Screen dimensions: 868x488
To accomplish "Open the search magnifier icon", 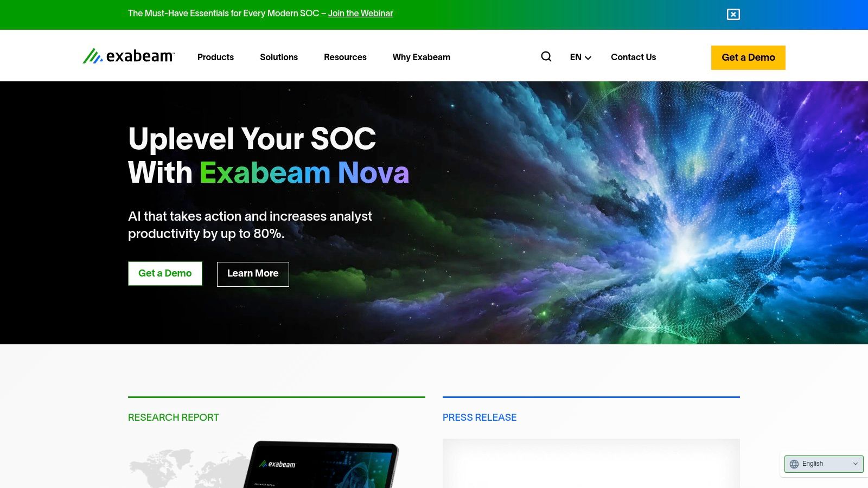I will click(x=546, y=57).
